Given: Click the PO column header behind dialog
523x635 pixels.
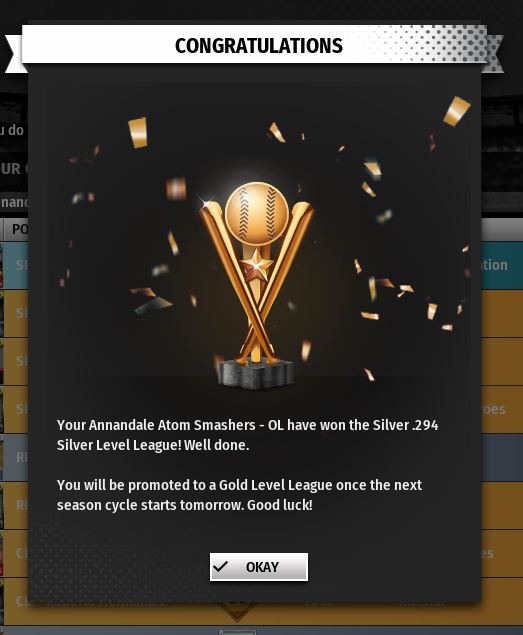Looking at the screenshot, I should click(16, 229).
